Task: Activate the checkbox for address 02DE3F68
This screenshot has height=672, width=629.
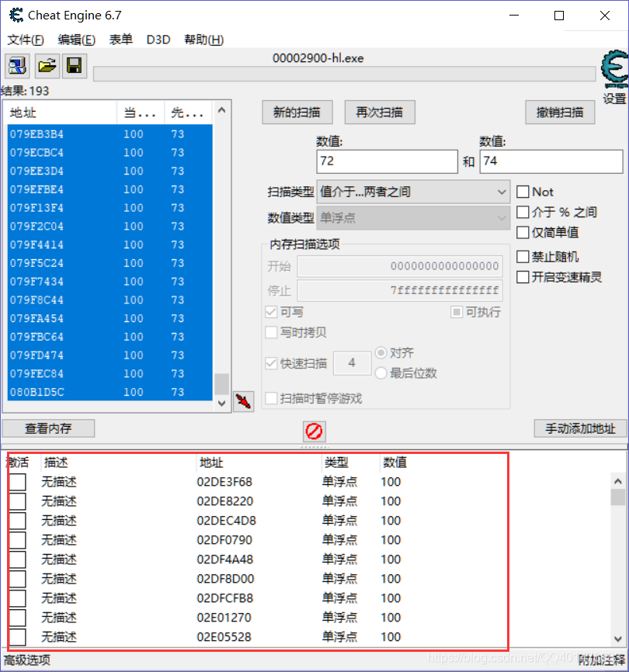Action: (x=18, y=482)
